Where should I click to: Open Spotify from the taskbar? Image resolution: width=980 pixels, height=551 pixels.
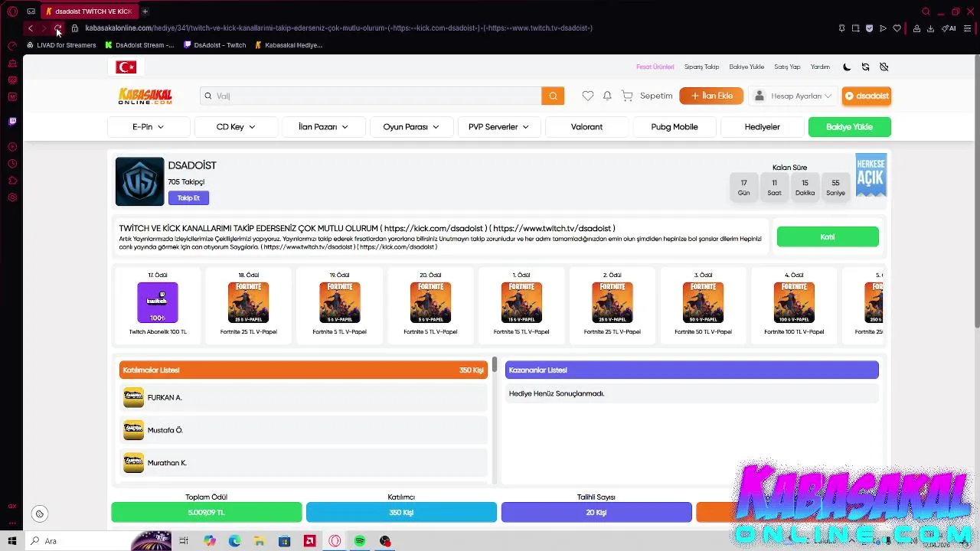(x=360, y=541)
